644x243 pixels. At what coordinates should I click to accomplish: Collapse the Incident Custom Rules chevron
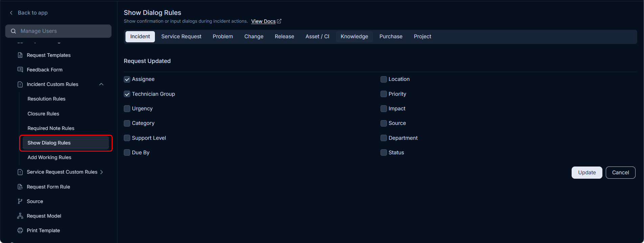pyautogui.click(x=101, y=84)
